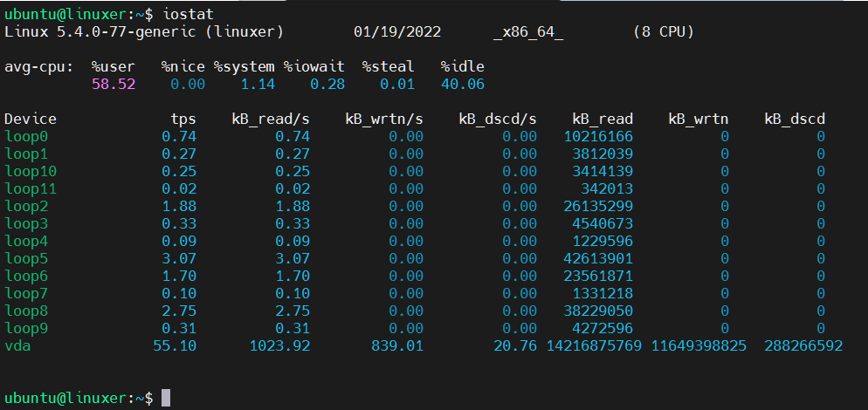Click the device name 'loop5'
This screenshot has width=868, height=410.
(26, 258)
